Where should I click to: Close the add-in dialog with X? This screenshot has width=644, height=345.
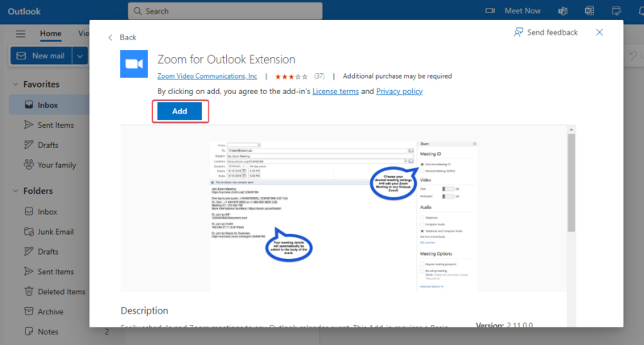tap(599, 32)
